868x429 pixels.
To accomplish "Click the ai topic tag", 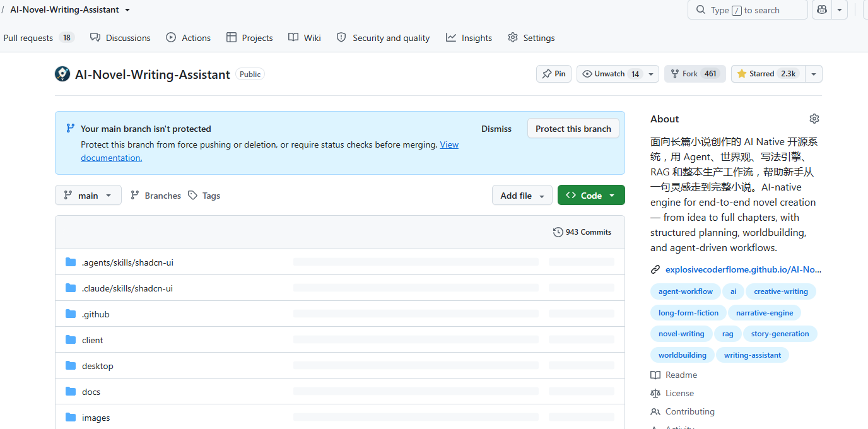I will point(734,291).
